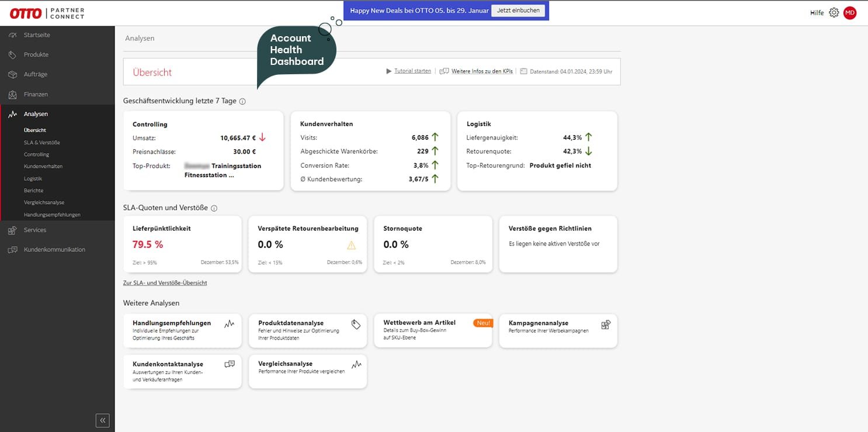Viewport: 868px width, 432px height.
Task: Click info icon beside Geschäftsentwicklung letzte 7 Tage
Action: coord(242,101)
